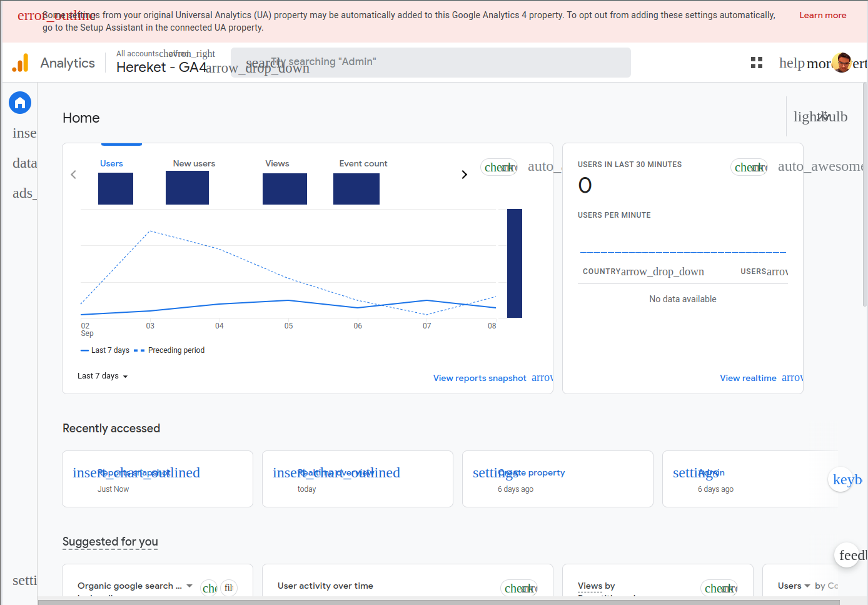This screenshot has height=605, width=868.
Task: Open the Organic google search dimension dropdown
Action: point(135,586)
